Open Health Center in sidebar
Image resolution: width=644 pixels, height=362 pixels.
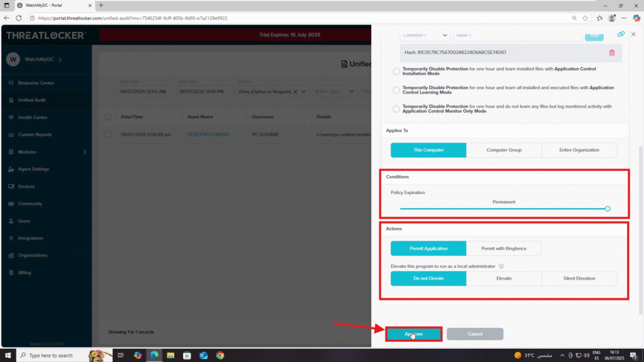[x=33, y=118]
